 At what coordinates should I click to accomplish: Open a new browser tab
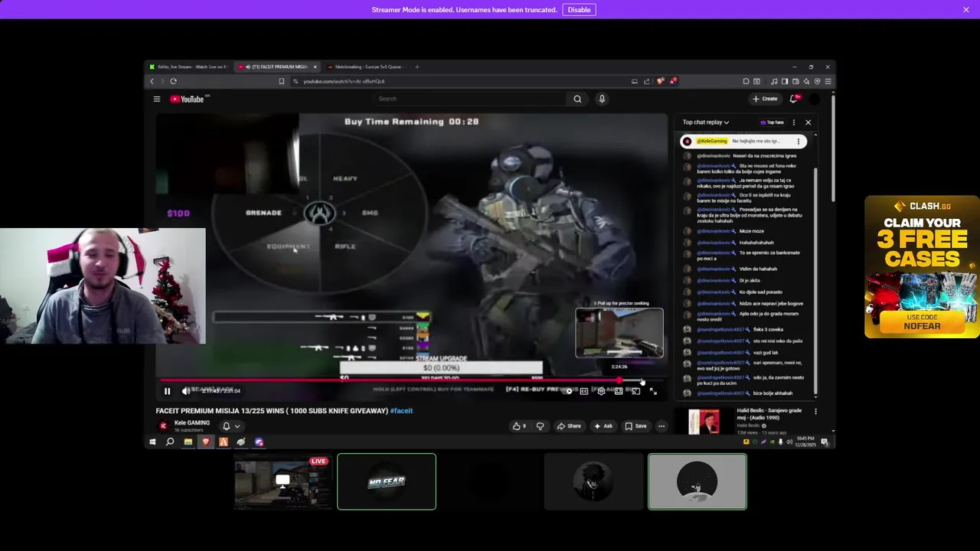[416, 67]
